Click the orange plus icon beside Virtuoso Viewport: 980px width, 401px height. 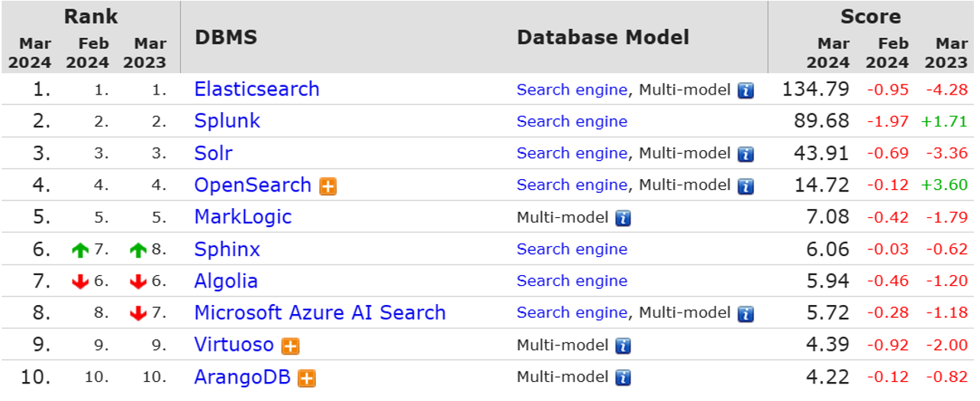pyautogui.click(x=290, y=346)
